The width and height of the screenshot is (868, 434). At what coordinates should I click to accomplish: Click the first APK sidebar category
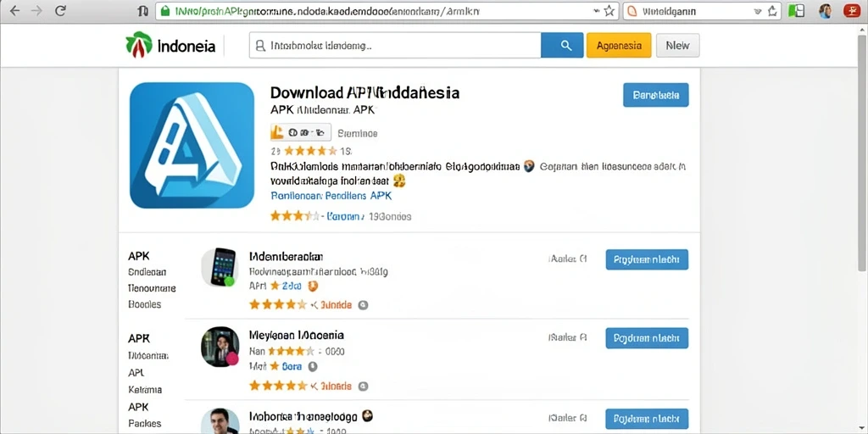tap(139, 256)
